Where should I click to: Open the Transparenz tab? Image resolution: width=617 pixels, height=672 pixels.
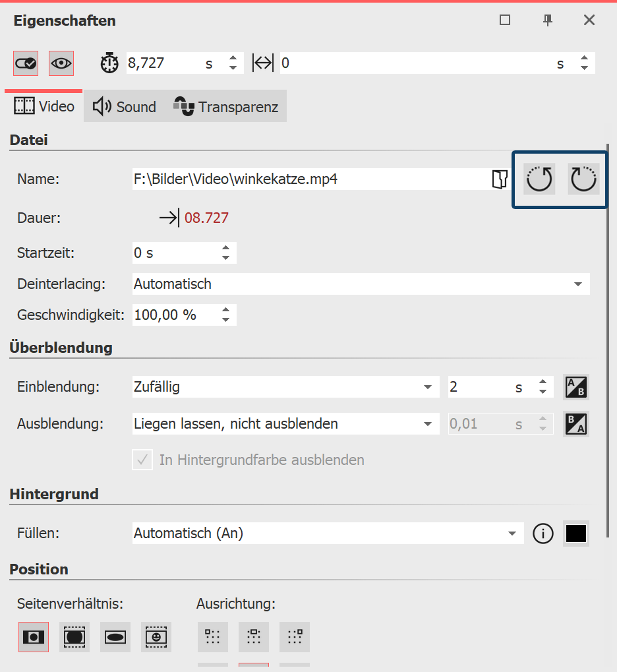226,107
